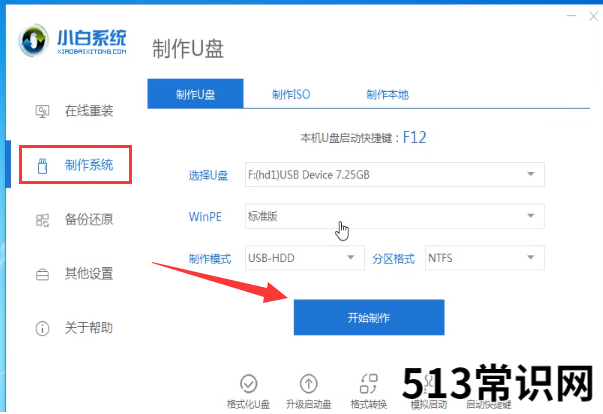This screenshot has height=414, width=603.
Task: Open the WinPE 标准版 dropdown
Action: [x=395, y=216]
